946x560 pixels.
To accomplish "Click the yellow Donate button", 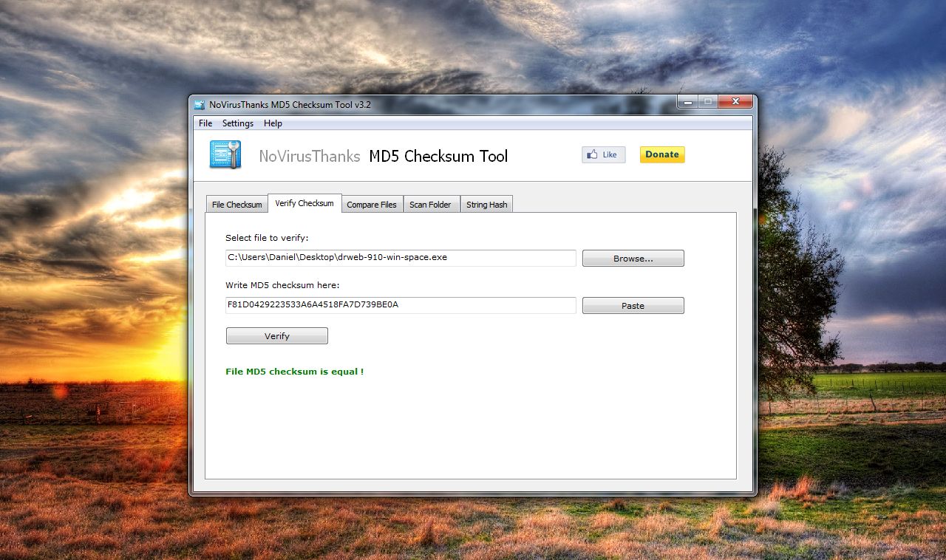I will pos(662,154).
